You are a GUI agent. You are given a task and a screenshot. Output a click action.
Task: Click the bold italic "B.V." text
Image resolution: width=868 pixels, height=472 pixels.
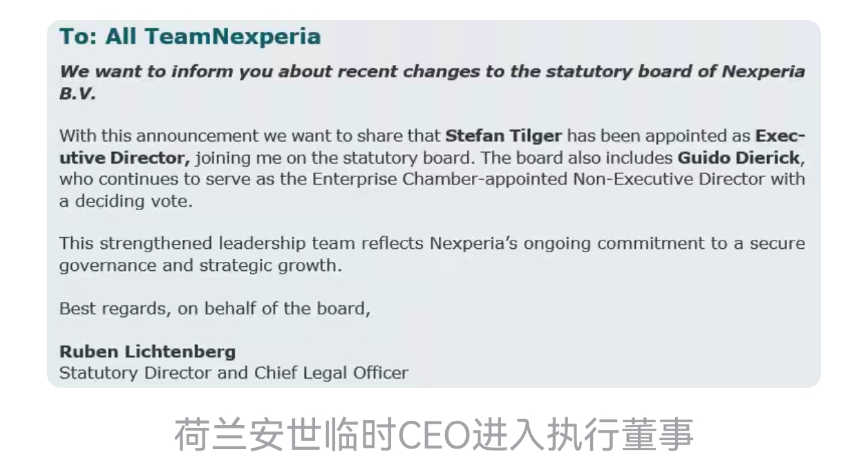point(77,93)
